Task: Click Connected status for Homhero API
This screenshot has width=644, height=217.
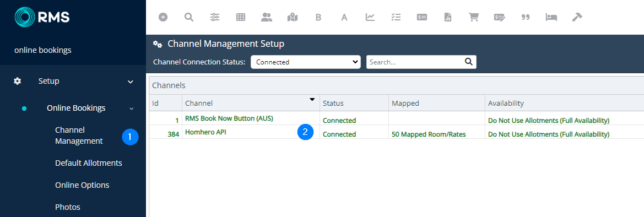Action: click(x=339, y=134)
